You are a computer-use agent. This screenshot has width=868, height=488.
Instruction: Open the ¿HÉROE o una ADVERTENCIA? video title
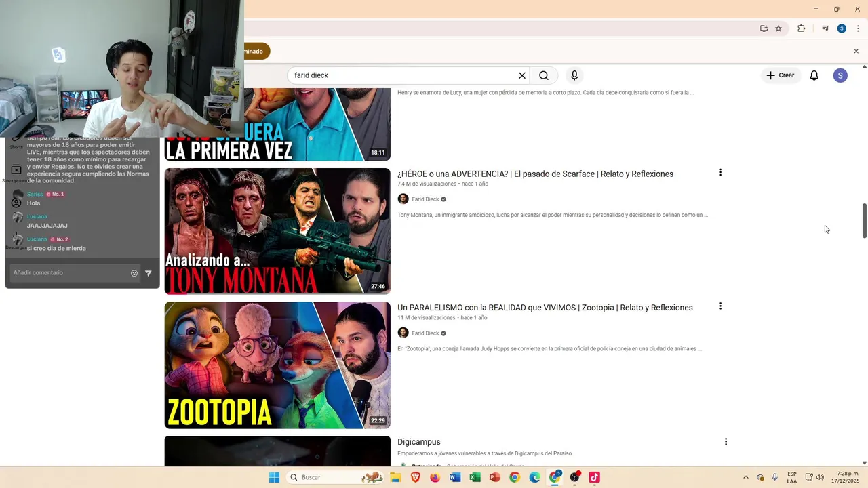pos(535,174)
